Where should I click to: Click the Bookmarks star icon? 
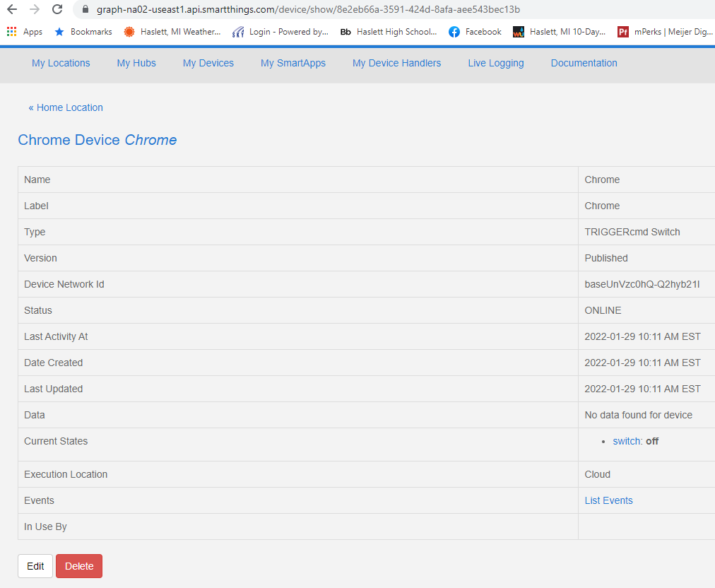pyautogui.click(x=59, y=32)
